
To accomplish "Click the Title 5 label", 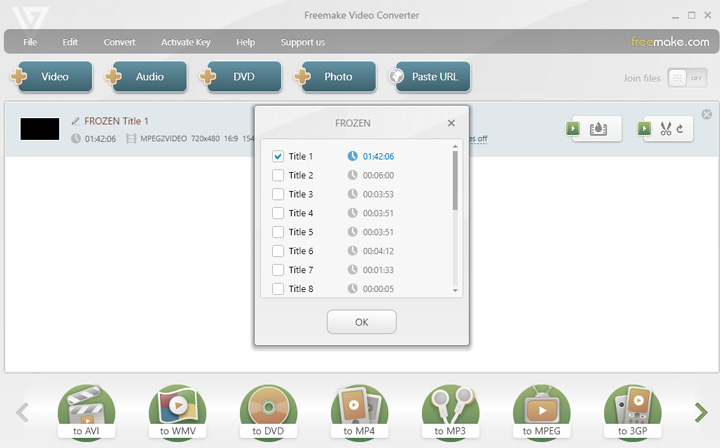I will (x=301, y=232).
